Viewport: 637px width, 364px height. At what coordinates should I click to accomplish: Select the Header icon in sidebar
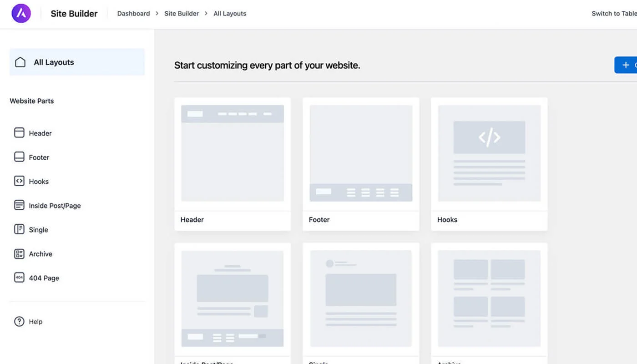pyautogui.click(x=19, y=133)
